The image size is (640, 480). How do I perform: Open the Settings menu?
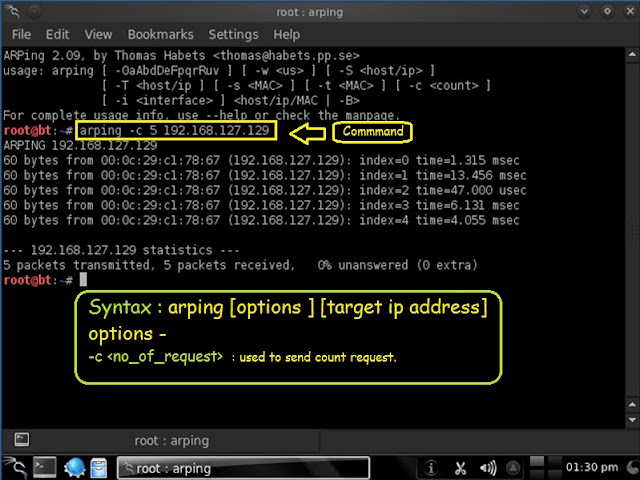[233, 34]
